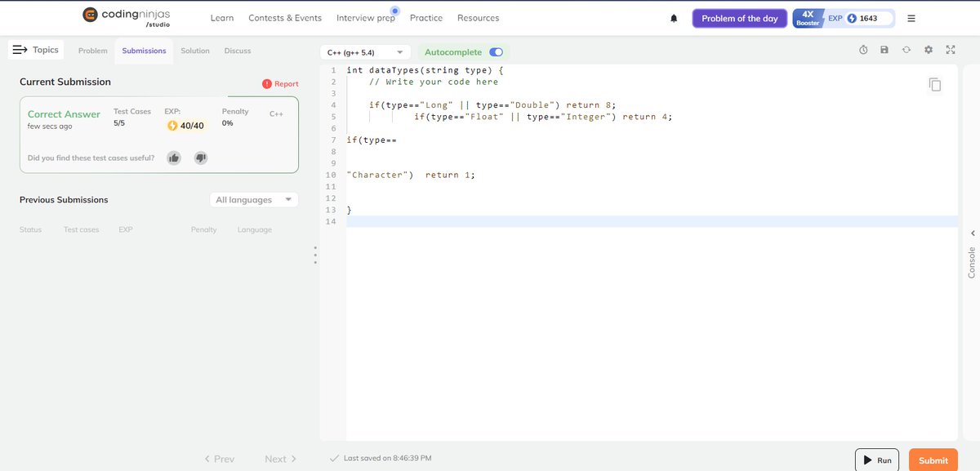Open the Learn menu
The width and height of the screenshot is (980, 471).
222,18
